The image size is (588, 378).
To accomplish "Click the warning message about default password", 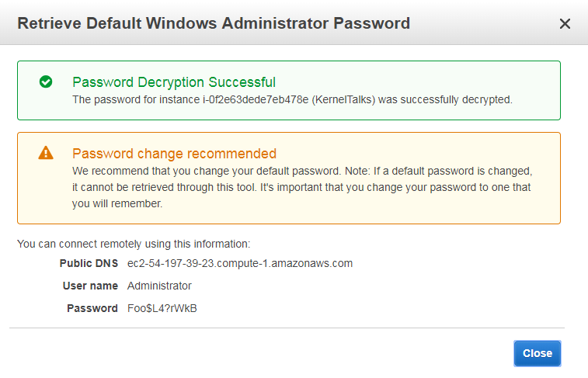I will point(302,187).
